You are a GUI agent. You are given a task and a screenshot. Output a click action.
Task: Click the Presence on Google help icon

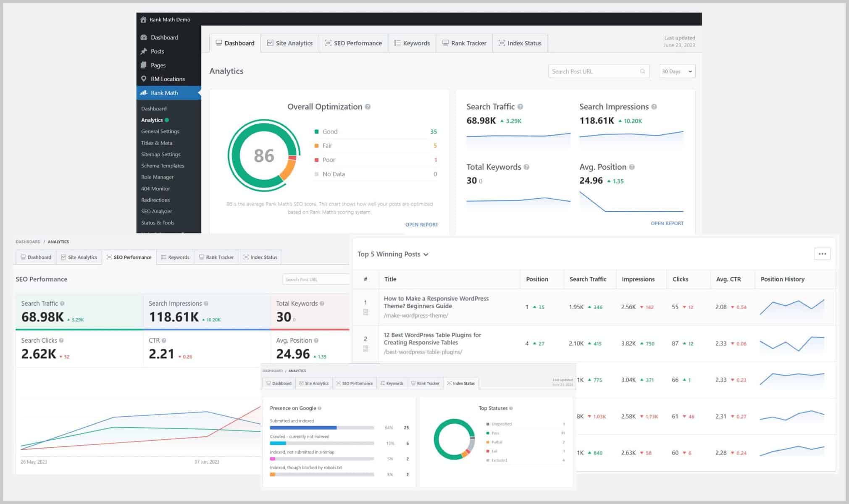pos(319,408)
